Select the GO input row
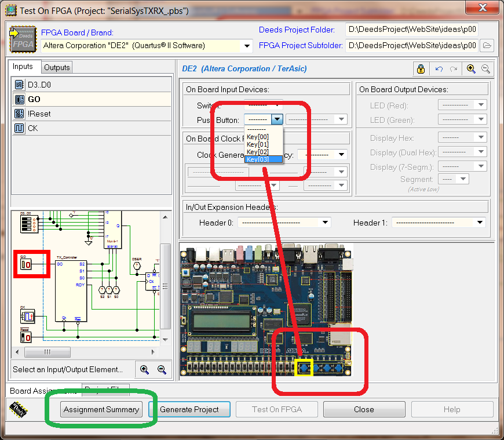The height and width of the screenshot is (440, 504). [x=92, y=99]
